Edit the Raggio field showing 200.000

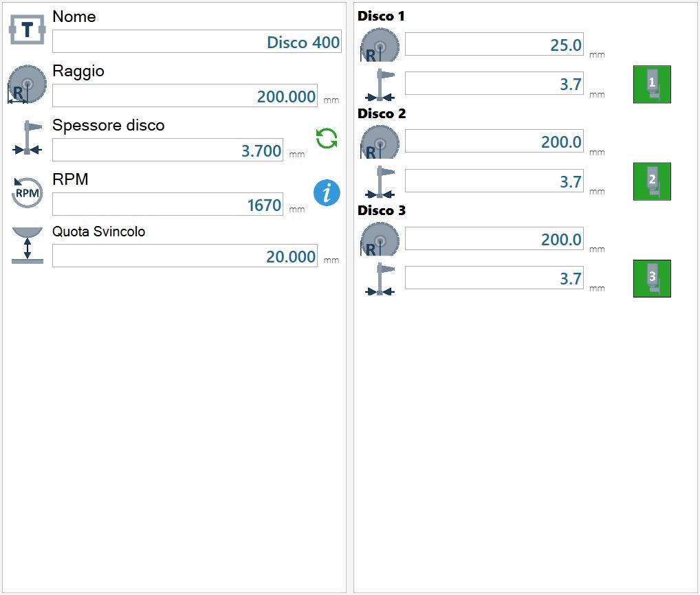click(x=185, y=96)
